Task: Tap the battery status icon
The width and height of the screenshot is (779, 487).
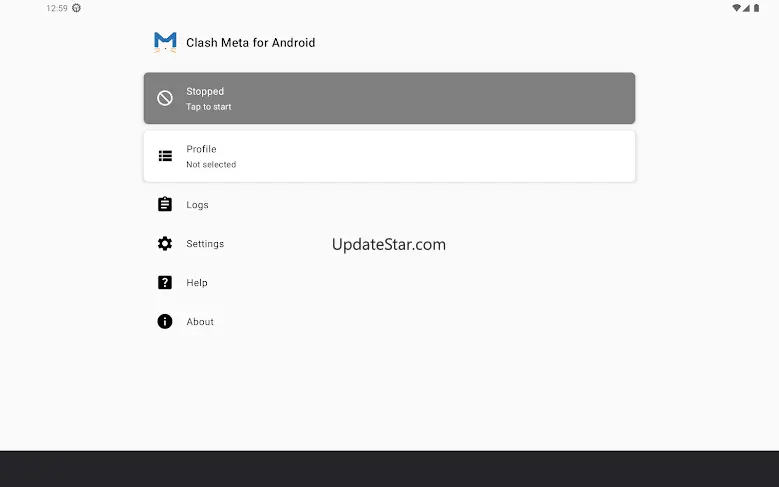Action: 756,8
